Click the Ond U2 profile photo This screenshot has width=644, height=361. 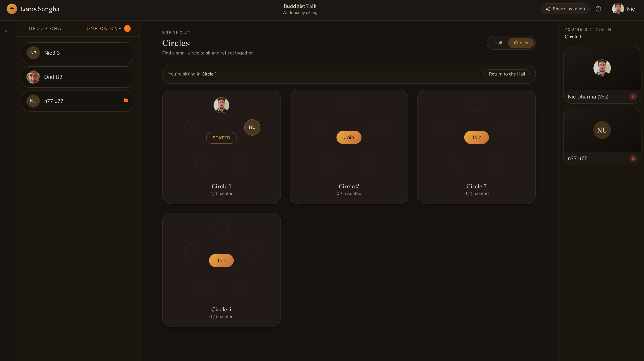[x=33, y=77]
